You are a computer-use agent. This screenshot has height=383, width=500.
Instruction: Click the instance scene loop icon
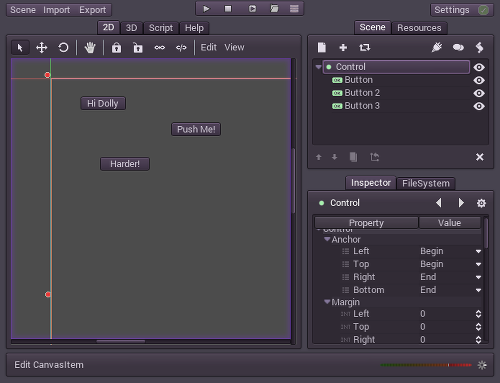tap(365, 48)
